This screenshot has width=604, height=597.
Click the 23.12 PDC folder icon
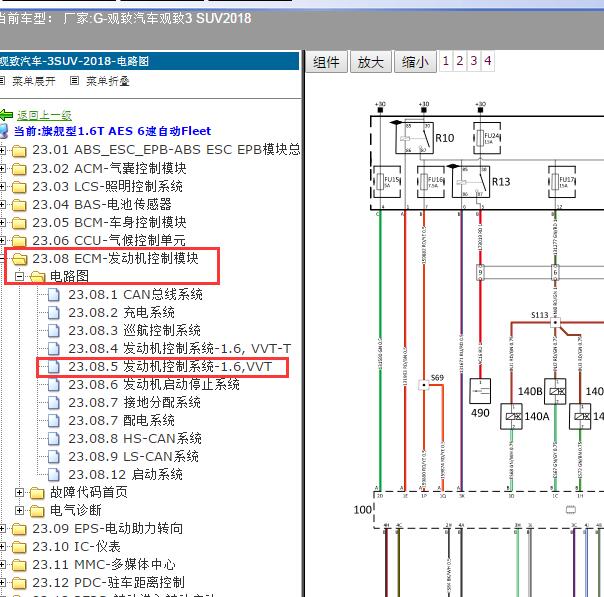(19, 583)
